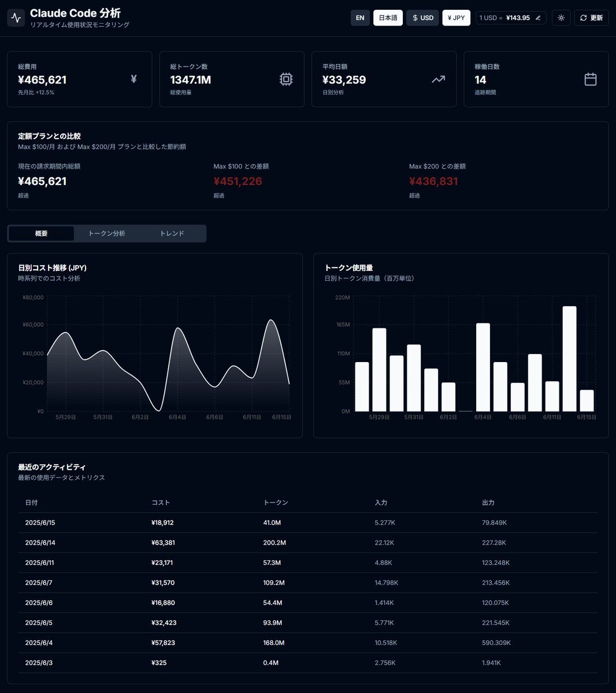Click the yen icon in 総費用 card
The image size is (616, 693).
pyautogui.click(x=133, y=79)
